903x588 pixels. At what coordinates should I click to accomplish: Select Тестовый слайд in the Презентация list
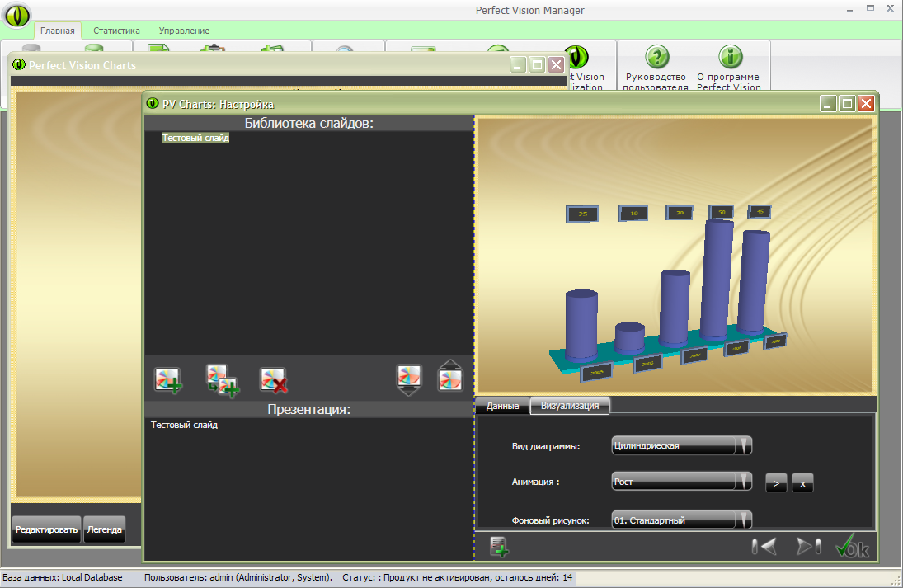tap(184, 425)
